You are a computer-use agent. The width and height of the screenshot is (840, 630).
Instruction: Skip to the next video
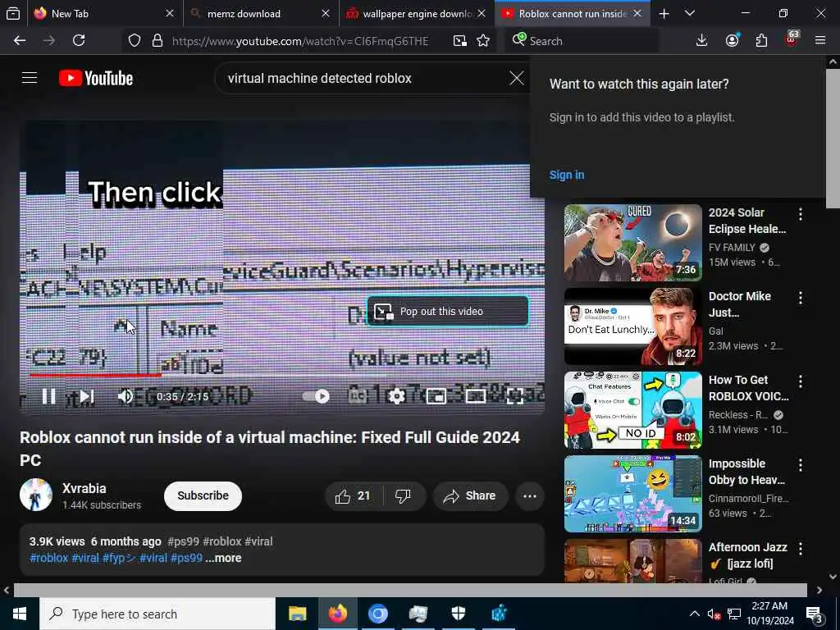(87, 396)
